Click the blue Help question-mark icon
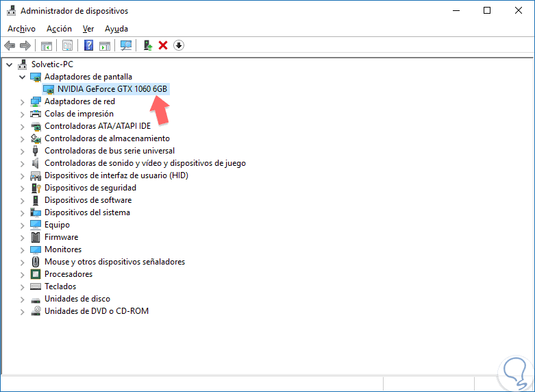This screenshot has width=535, height=392. pos(89,45)
